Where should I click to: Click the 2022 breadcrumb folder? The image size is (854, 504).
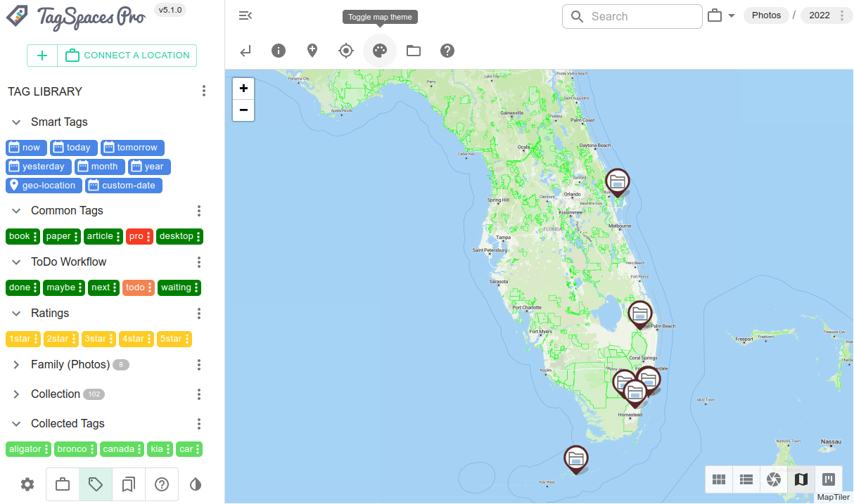[819, 15]
